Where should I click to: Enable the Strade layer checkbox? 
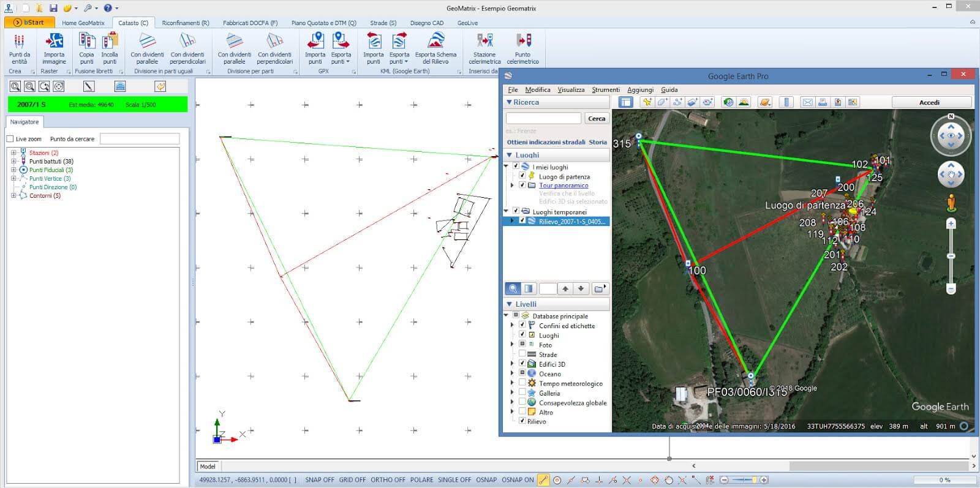click(522, 354)
